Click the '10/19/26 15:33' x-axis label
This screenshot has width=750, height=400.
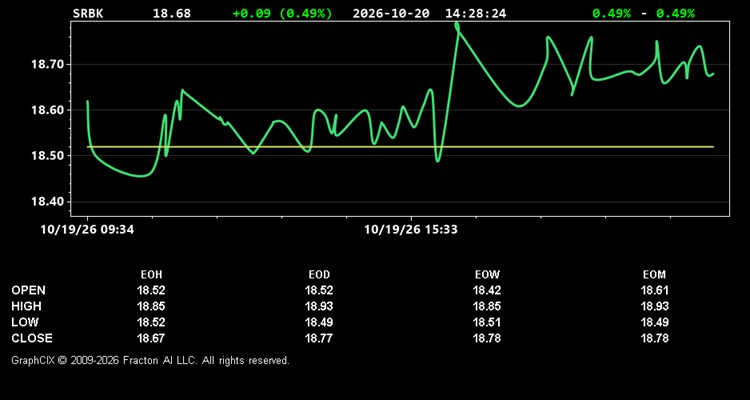(x=411, y=230)
